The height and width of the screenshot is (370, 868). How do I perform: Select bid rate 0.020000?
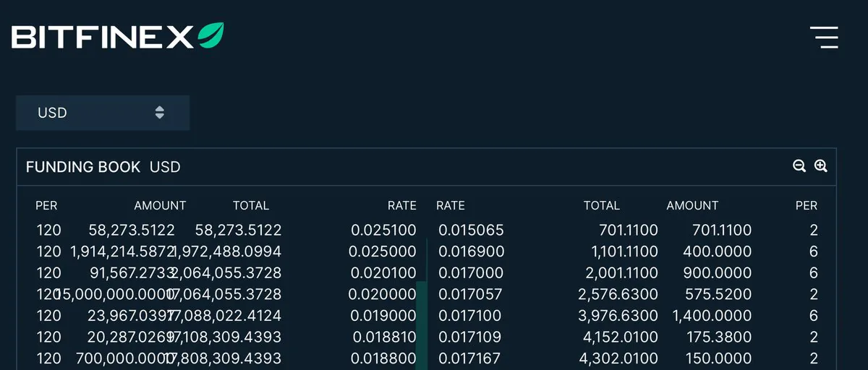(x=383, y=295)
